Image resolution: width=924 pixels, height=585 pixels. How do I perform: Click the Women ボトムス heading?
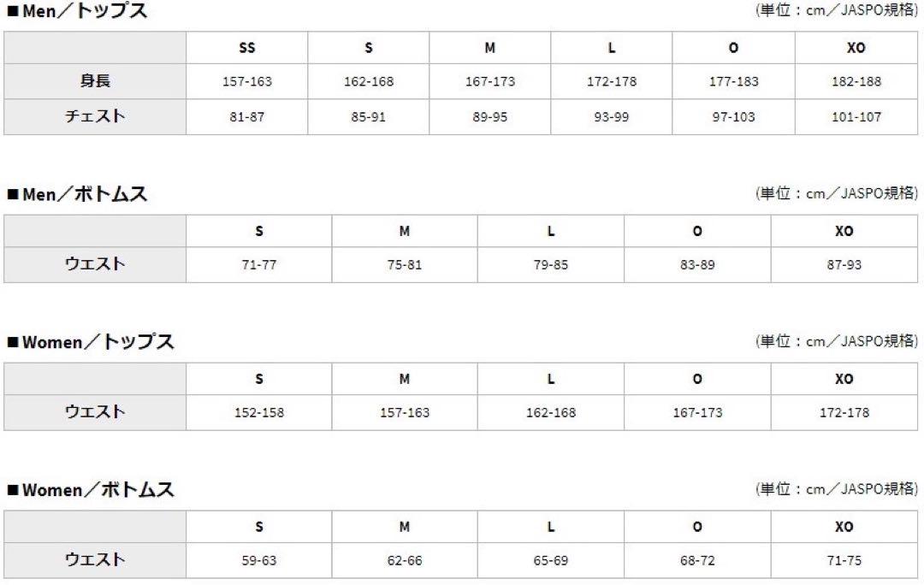(91, 489)
